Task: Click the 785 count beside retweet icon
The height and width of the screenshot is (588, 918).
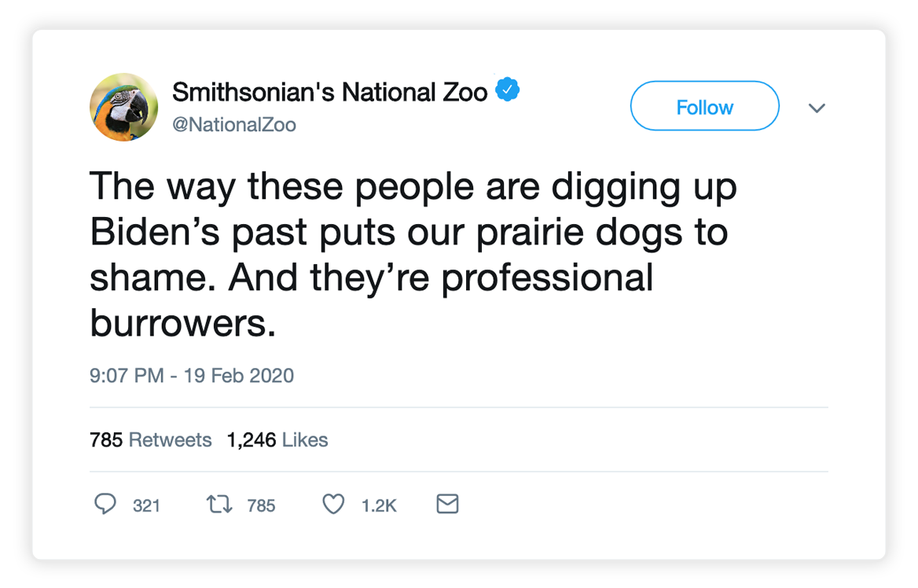Action: pyautogui.click(x=261, y=505)
